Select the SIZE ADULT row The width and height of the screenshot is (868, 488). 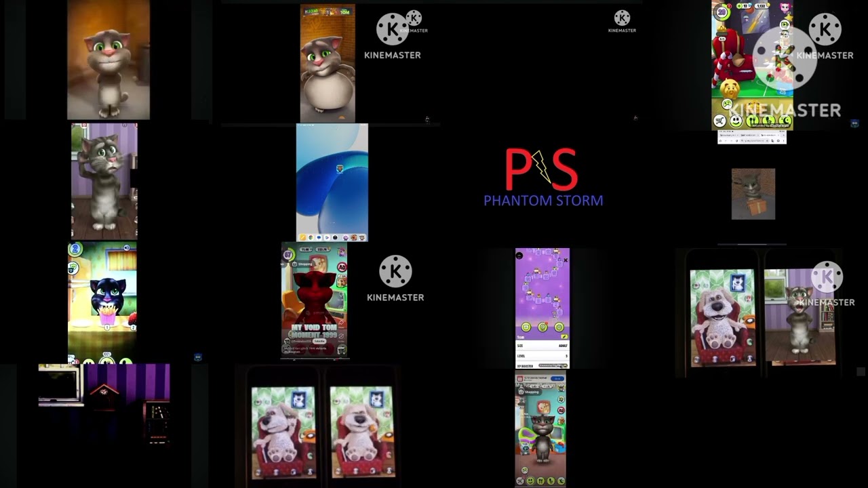542,346
